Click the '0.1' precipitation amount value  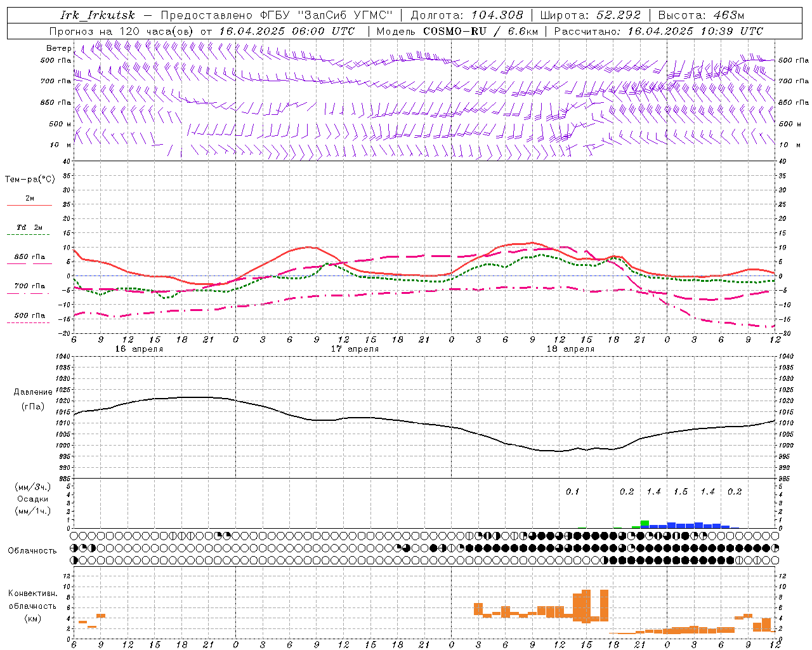coord(573,492)
